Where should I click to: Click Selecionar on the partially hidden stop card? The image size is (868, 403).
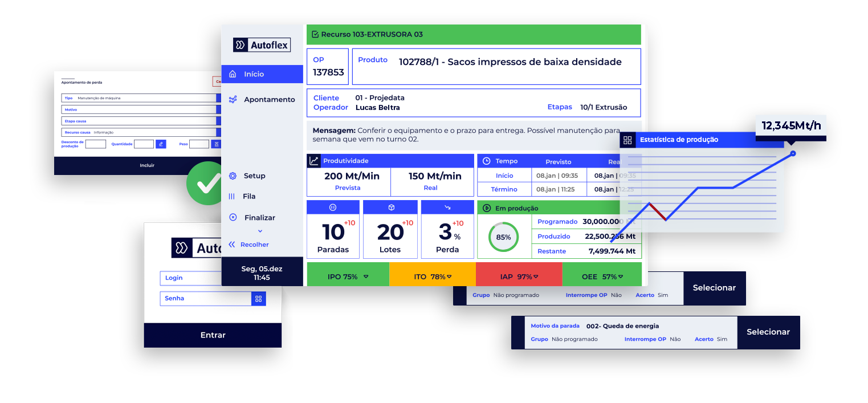[x=714, y=288]
